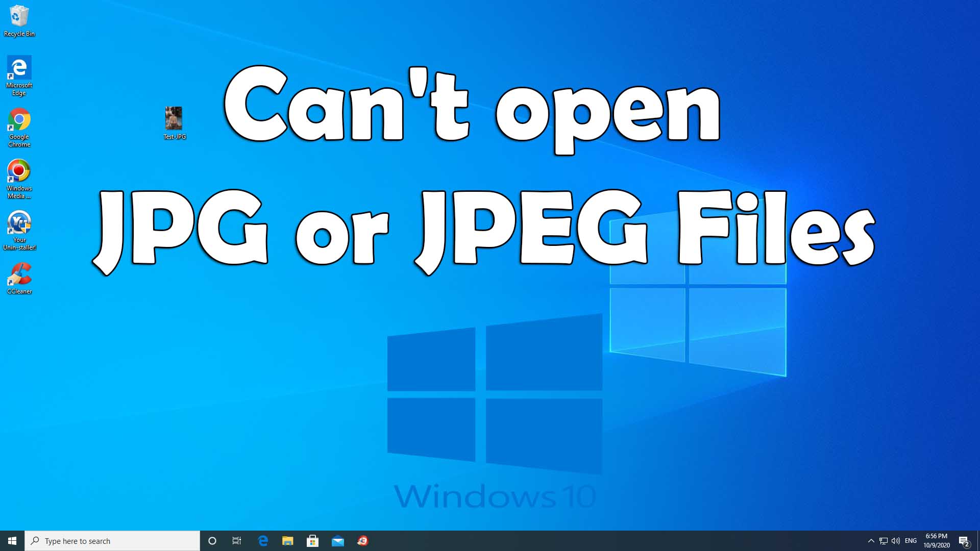Screen dimensions: 980x551
Task: Select the Microsoft Store taskbar icon
Action: click(313, 540)
